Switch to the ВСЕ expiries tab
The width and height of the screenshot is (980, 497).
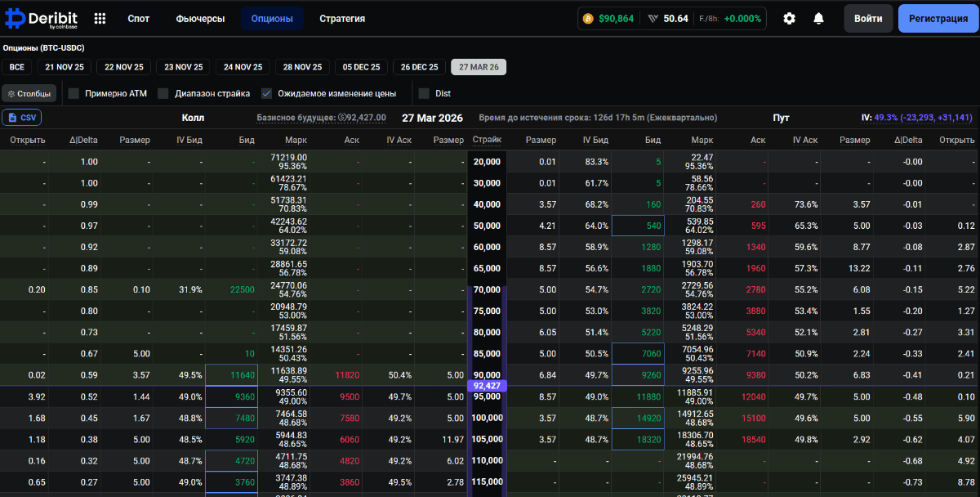click(17, 67)
